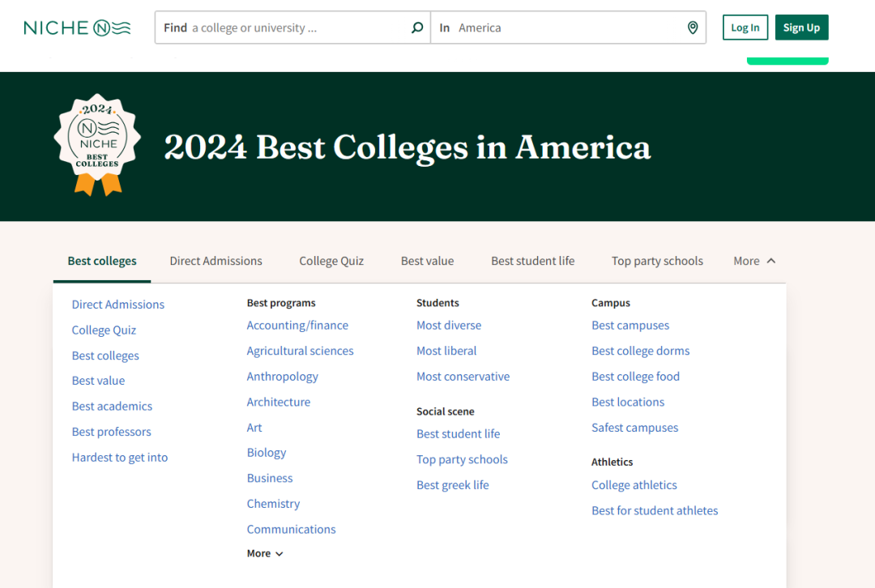Open the Best value tab

(428, 261)
